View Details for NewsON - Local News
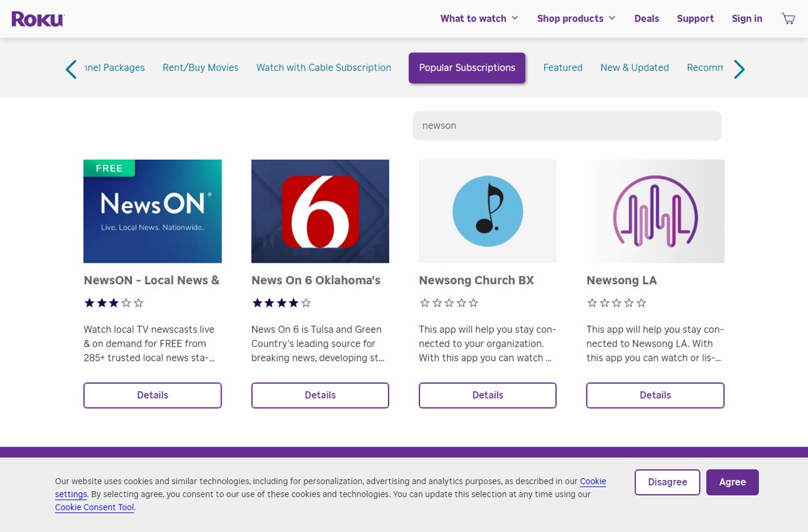 tap(153, 395)
